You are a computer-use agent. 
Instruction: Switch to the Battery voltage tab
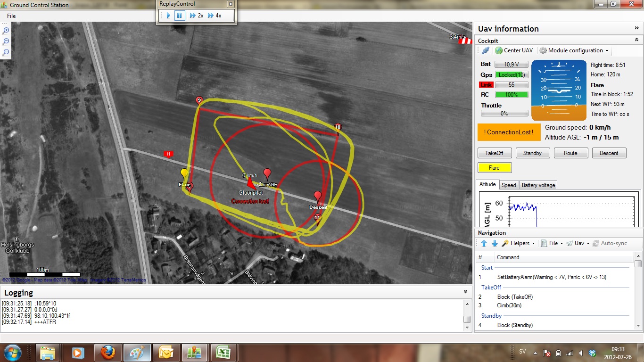point(538,185)
